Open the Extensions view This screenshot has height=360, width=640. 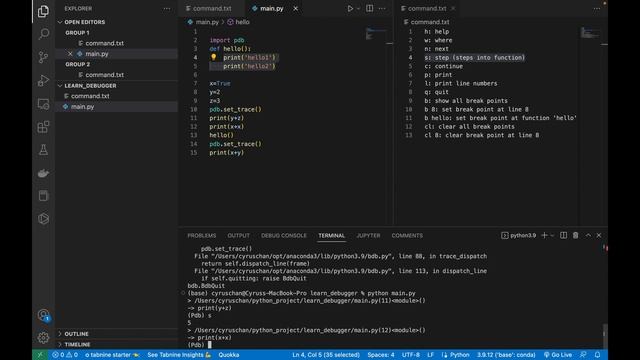(x=43, y=127)
